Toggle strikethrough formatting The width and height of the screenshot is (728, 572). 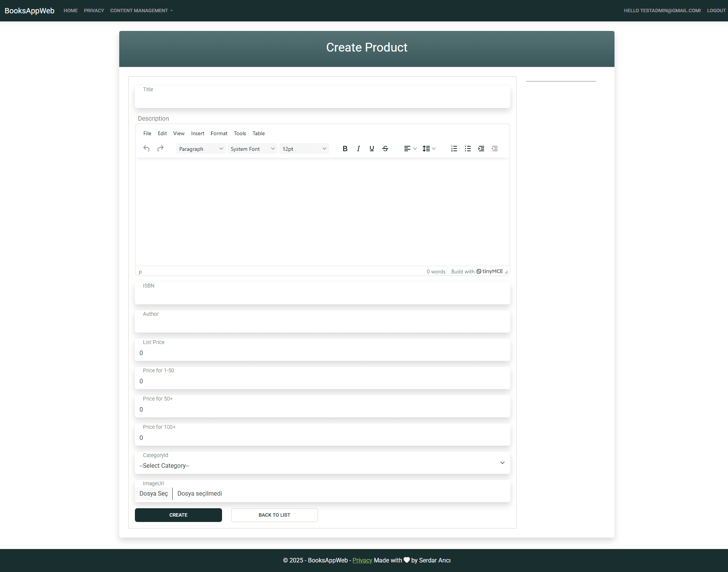point(385,149)
